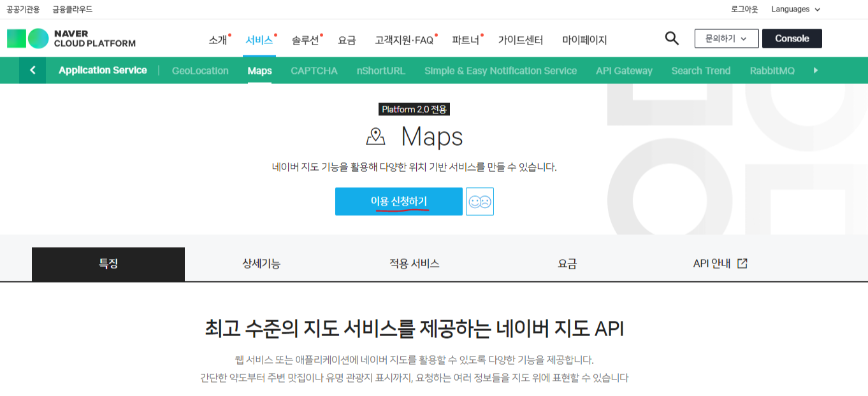Click the satisfaction smiley faces icon
868x396 pixels.
click(x=480, y=201)
